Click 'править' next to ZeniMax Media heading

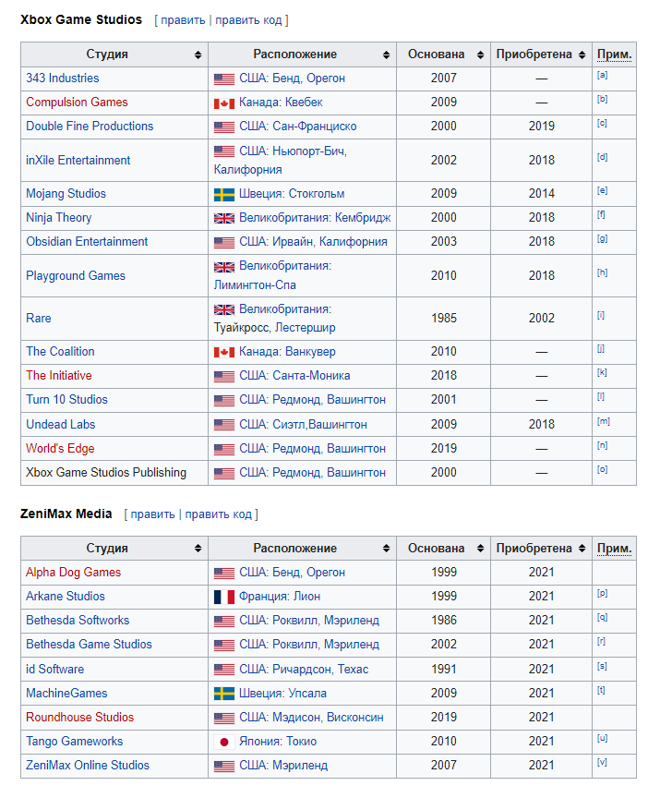click(152, 514)
